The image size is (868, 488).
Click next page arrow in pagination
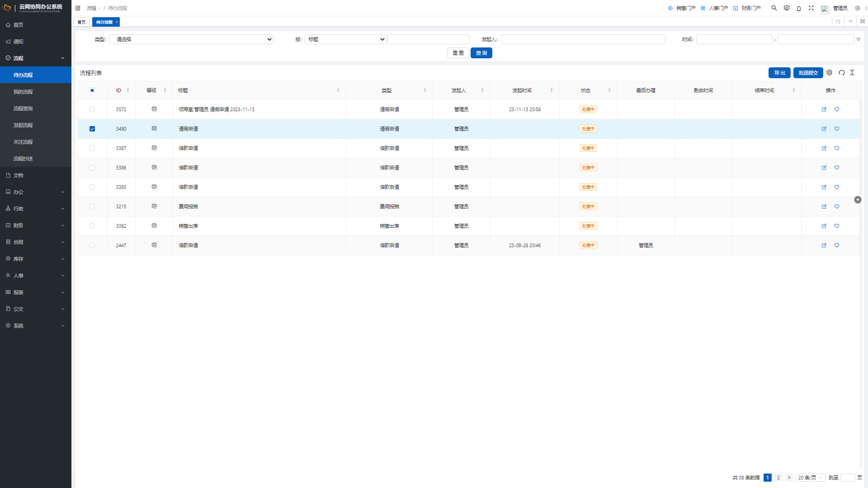789,478
